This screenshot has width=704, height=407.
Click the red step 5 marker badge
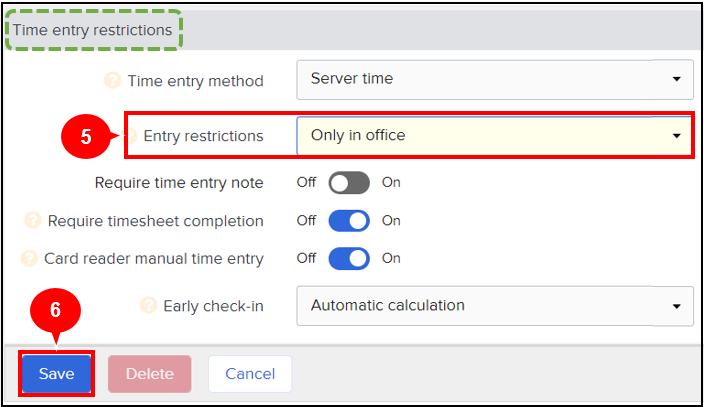(86, 136)
